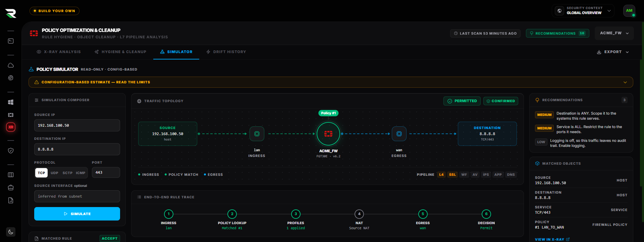Select the ICMP protocol option
The height and width of the screenshot is (242, 644).
[x=80, y=173]
